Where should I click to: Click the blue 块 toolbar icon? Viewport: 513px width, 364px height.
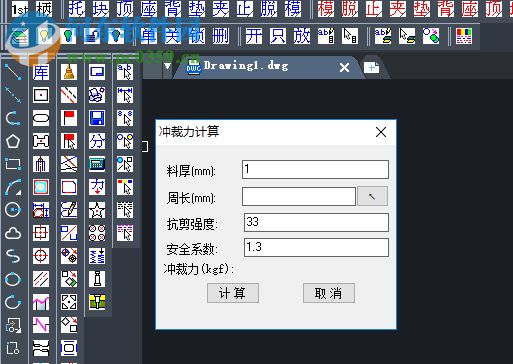click(101, 9)
